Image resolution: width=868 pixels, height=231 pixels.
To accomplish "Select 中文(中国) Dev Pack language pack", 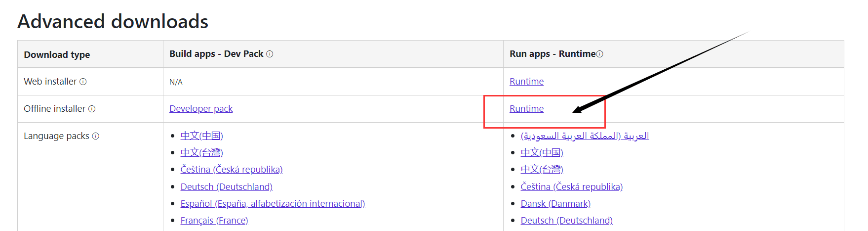I will [x=201, y=136].
